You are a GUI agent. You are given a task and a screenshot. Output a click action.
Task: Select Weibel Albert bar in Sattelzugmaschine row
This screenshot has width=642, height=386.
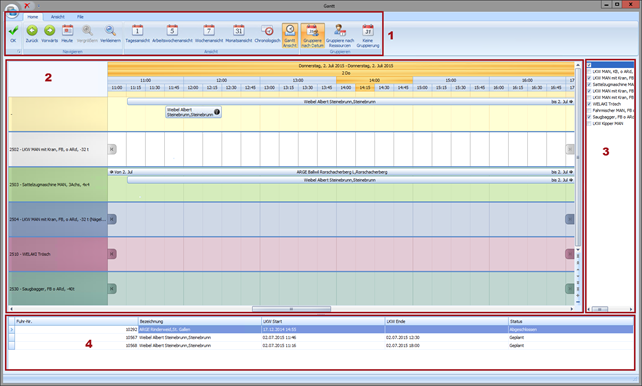click(350, 180)
